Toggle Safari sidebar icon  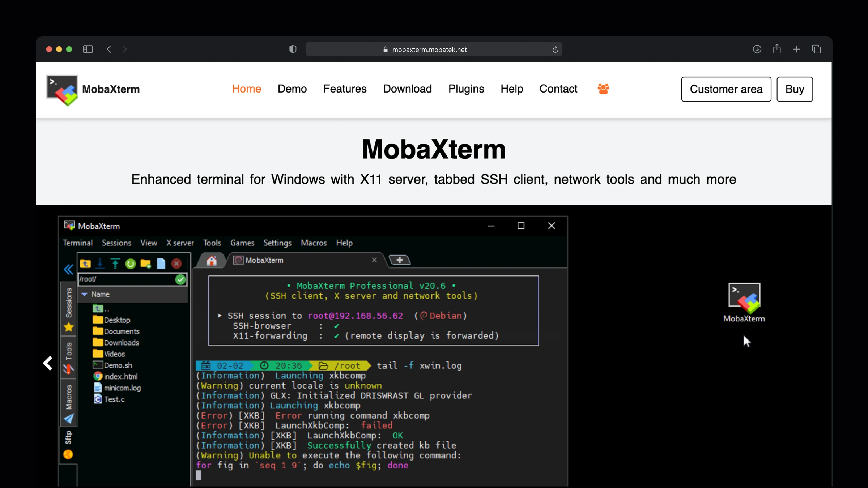88,49
